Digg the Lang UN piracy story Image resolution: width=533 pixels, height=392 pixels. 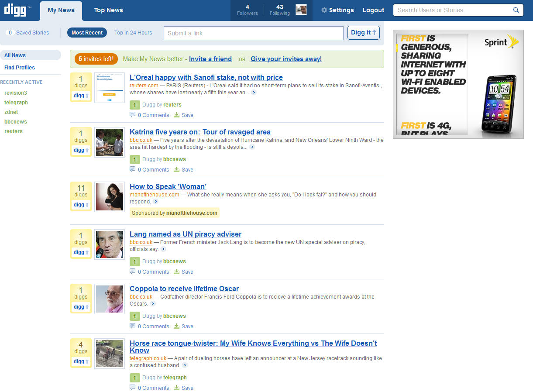pos(81,252)
